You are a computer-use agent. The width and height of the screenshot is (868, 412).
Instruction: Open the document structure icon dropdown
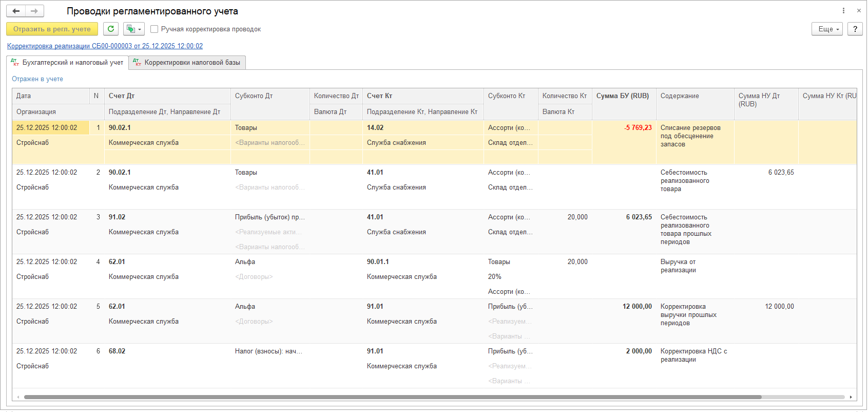[133, 29]
